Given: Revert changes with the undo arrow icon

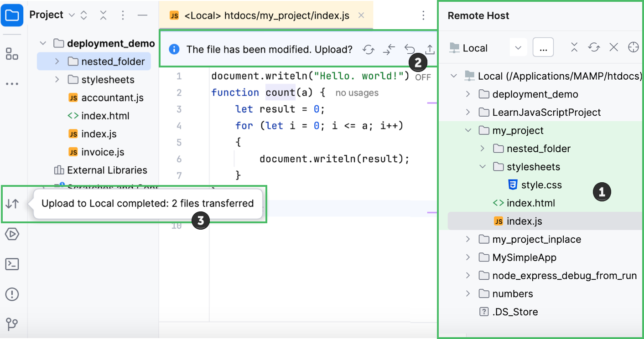Looking at the screenshot, I should (409, 49).
